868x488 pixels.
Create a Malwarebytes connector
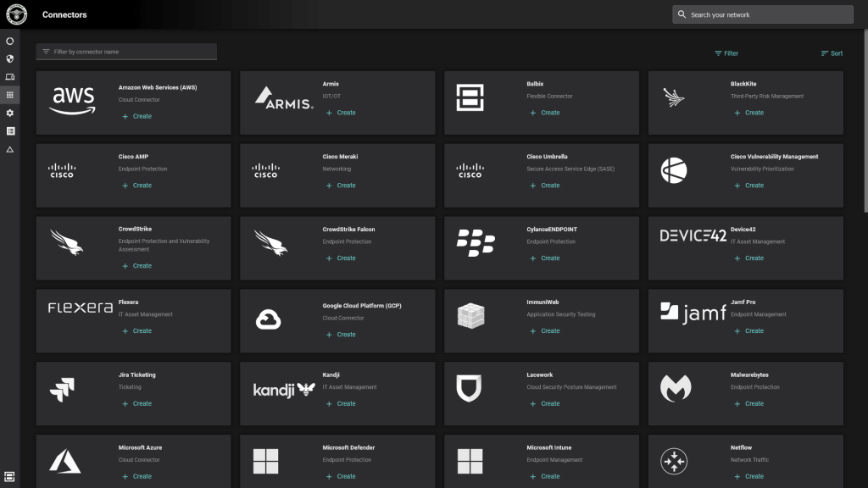748,403
